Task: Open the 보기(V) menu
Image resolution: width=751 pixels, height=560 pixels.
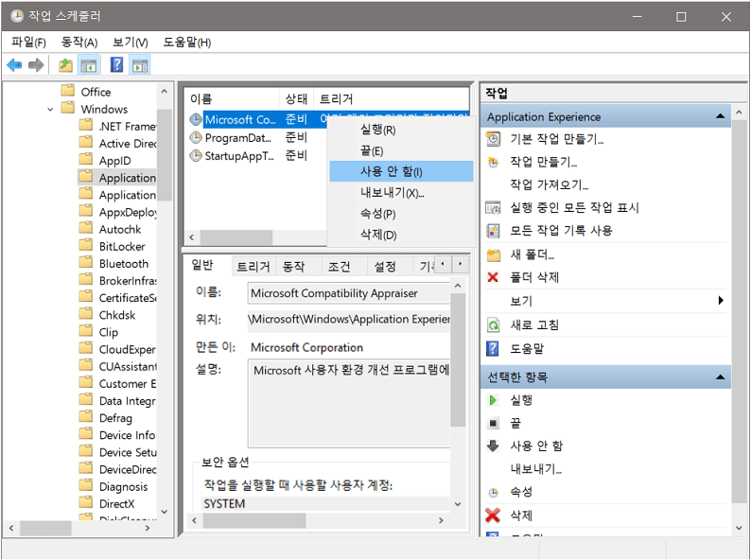Action: click(x=130, y=43)
